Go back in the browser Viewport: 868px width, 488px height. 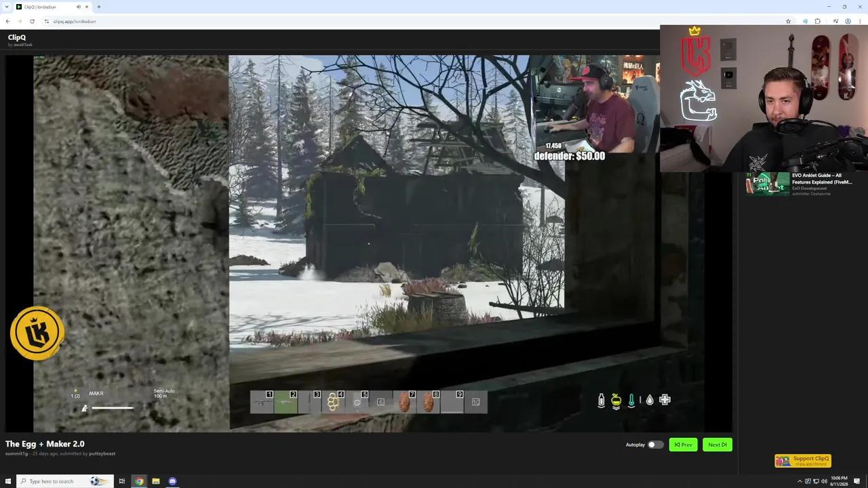click(7, 21)
